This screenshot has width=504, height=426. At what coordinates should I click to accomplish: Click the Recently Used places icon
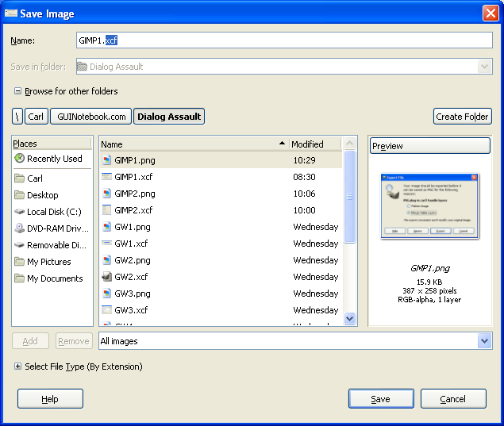19,159
